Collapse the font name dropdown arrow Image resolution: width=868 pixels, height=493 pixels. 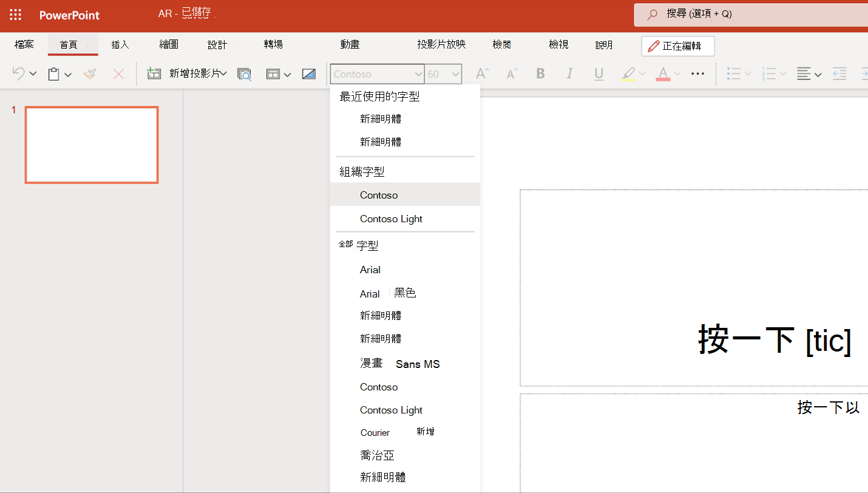point(418,74)
